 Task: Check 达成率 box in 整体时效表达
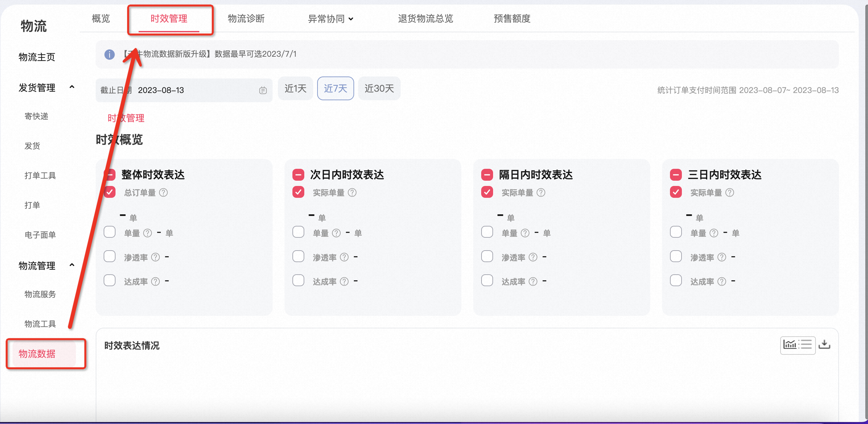[x=110, y=280]
